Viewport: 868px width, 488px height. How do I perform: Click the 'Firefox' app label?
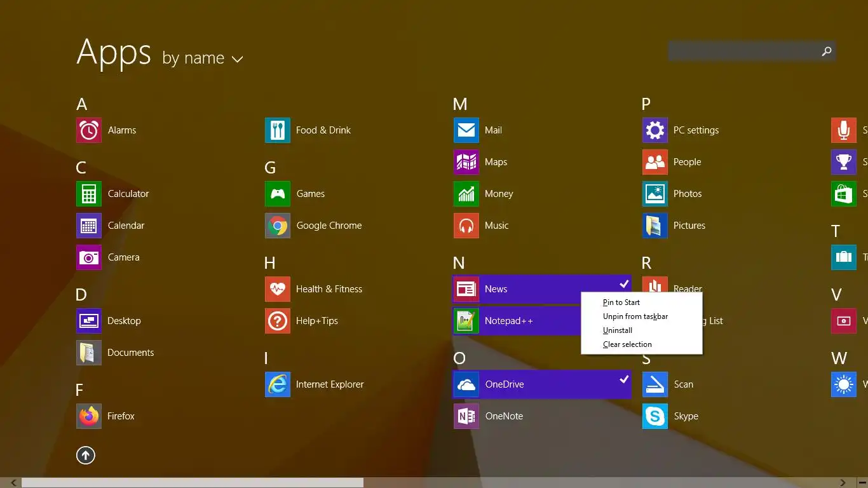point(121,416)
